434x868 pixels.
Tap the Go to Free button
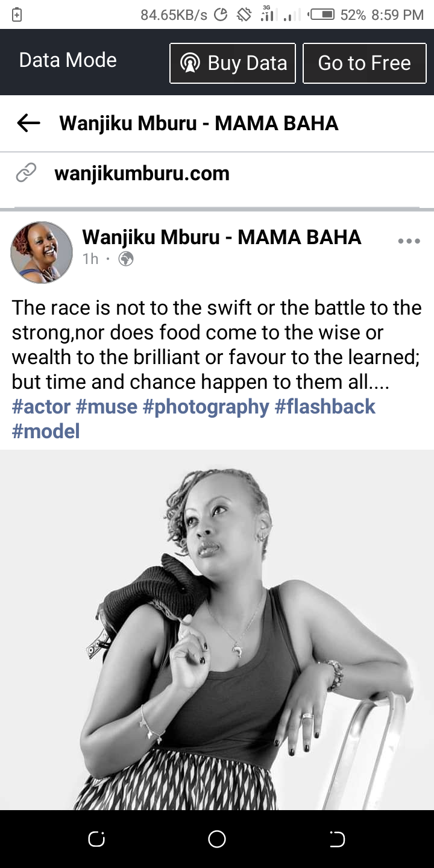[x=364, y=63]
